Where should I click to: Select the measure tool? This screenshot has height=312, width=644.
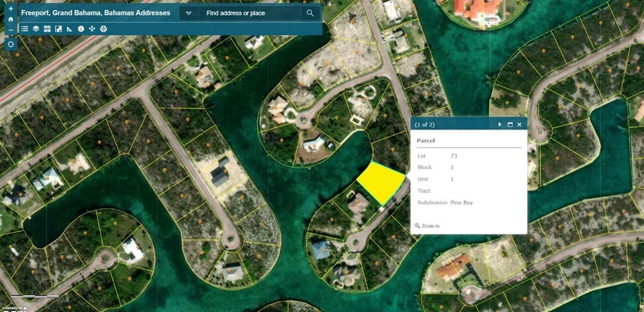69,29
